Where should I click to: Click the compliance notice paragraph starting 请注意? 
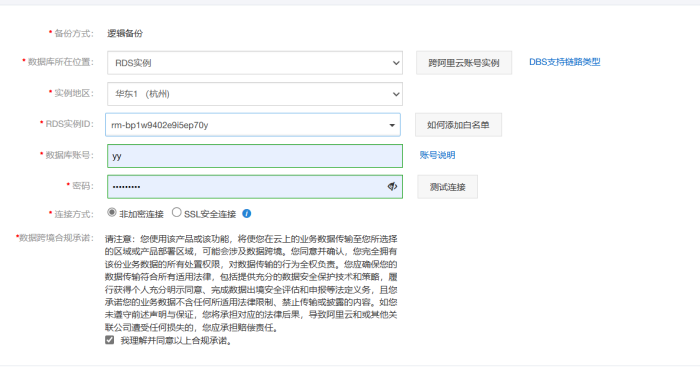coord(251,283)
